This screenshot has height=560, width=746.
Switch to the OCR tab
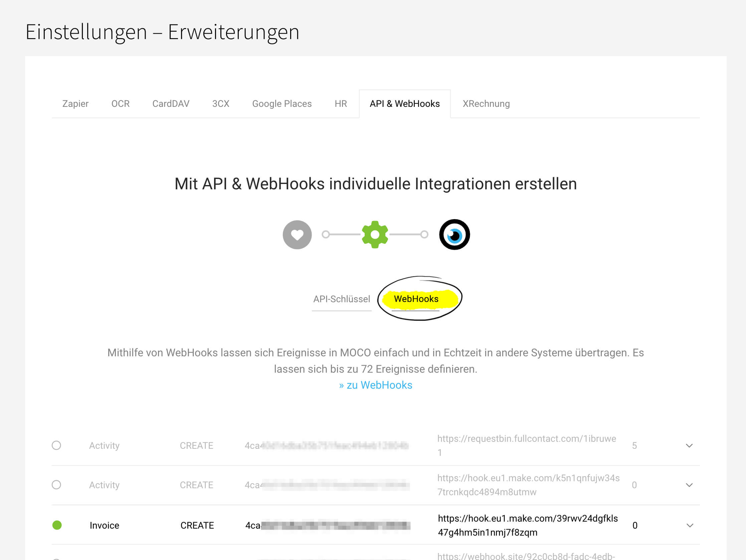coord(121,104)
